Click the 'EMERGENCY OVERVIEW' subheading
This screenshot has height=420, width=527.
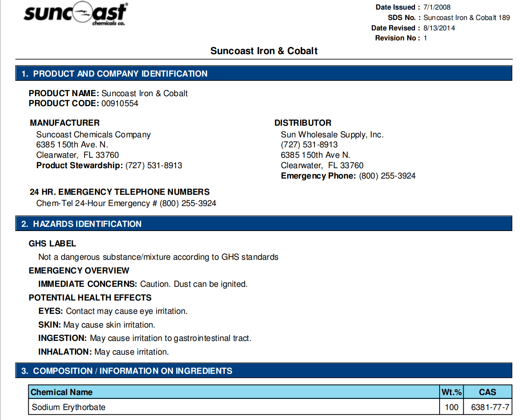click(x=79, y=271)
